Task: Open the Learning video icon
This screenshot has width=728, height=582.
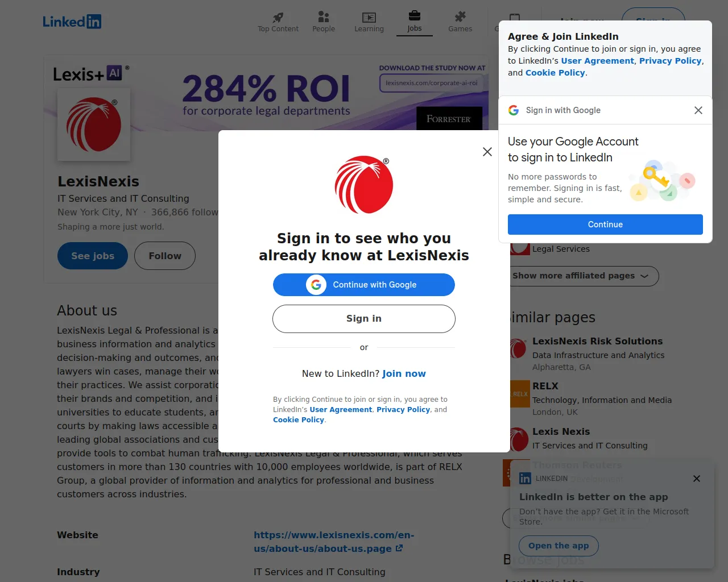Action: pyautogui.click(x=369, y=17)
